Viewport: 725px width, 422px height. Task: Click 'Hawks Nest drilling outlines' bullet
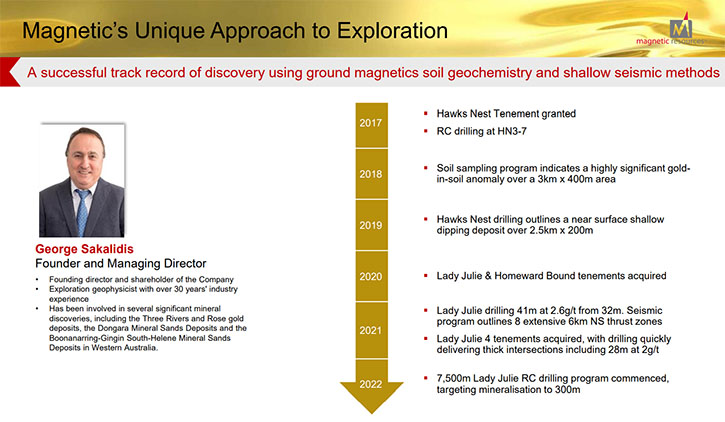tap(550, 225)
